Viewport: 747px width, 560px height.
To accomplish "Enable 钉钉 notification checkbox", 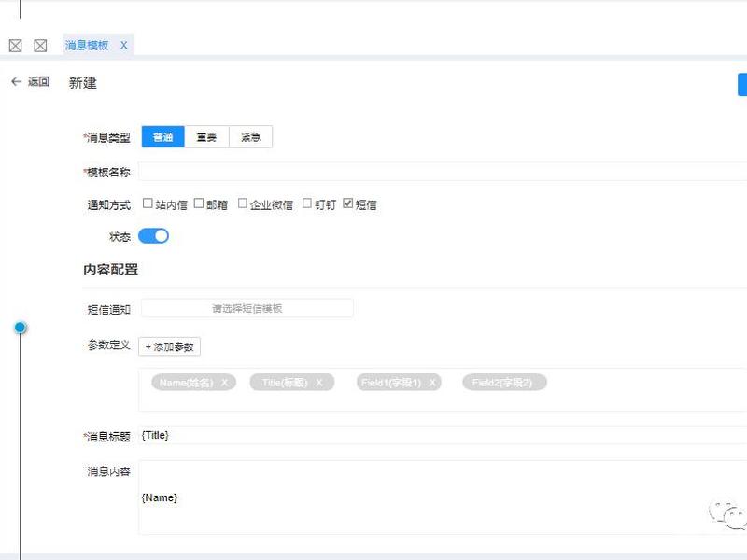I will [307, 203].
